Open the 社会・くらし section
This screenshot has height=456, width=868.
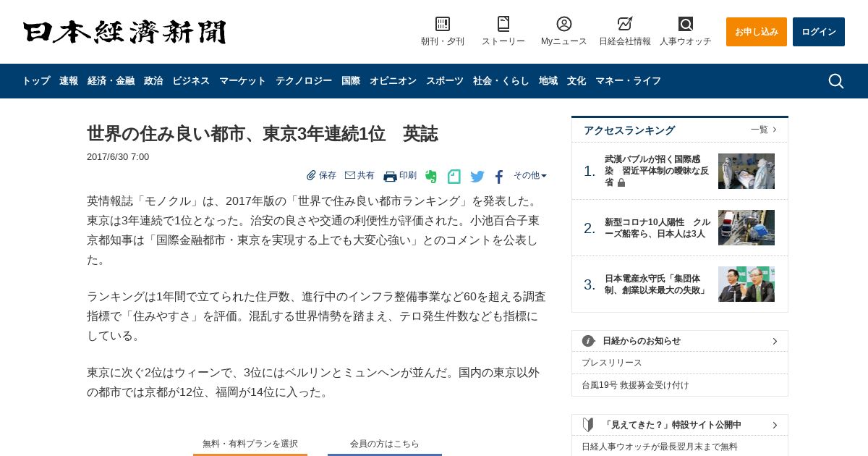tap(501, 81)
